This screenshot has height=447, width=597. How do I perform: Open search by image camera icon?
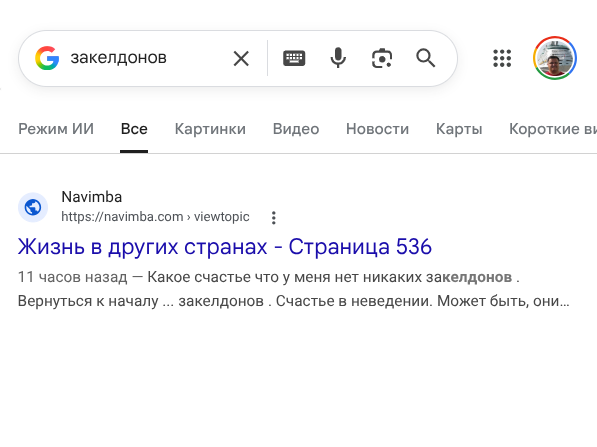(x=382, y=58)
